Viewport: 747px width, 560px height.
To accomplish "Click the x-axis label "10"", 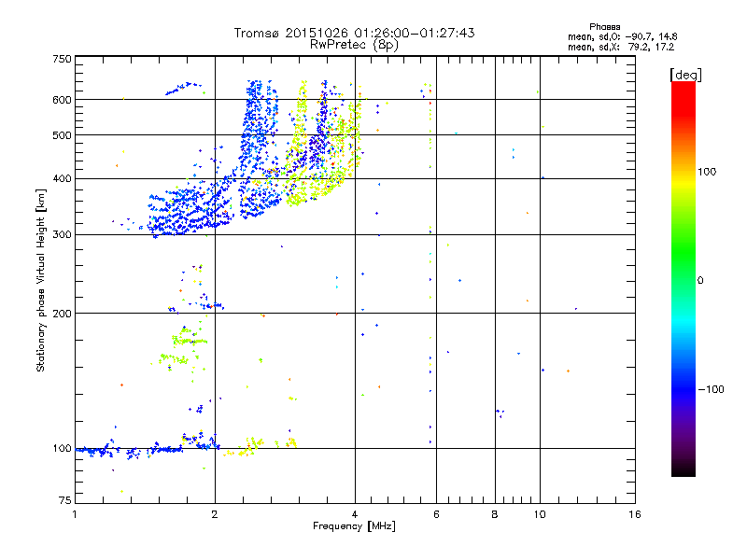I will [540, 514].
